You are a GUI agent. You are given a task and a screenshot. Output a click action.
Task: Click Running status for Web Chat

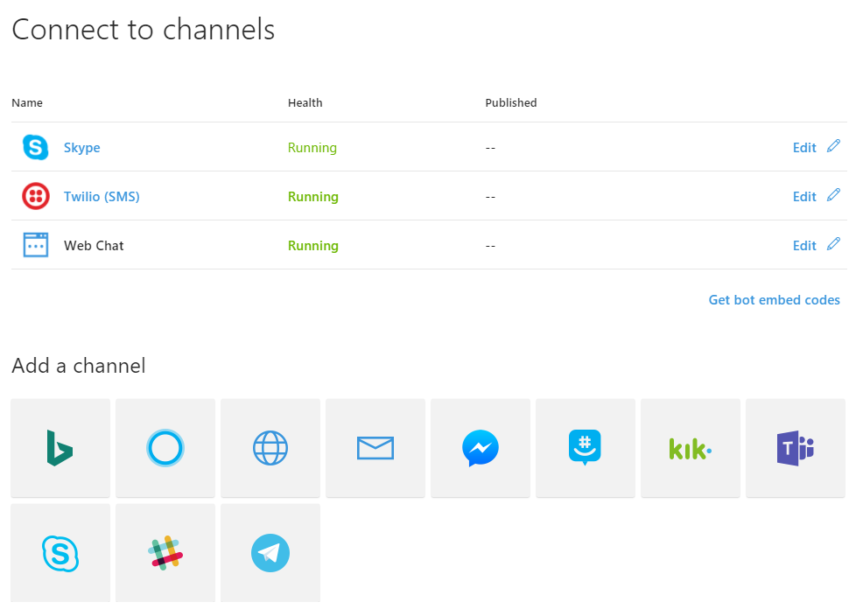click(312, 246)
